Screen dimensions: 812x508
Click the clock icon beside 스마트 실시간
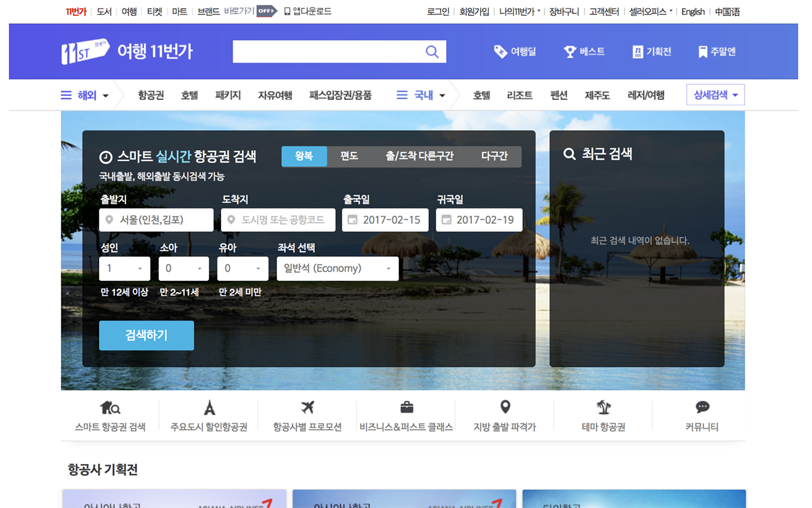coord(106,158)
